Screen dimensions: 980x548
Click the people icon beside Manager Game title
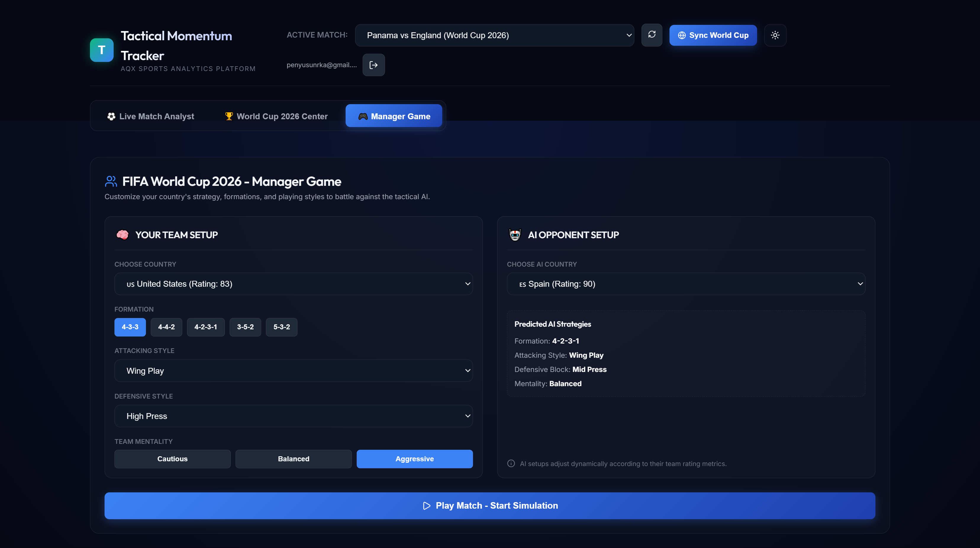click(x=111, y=181)
